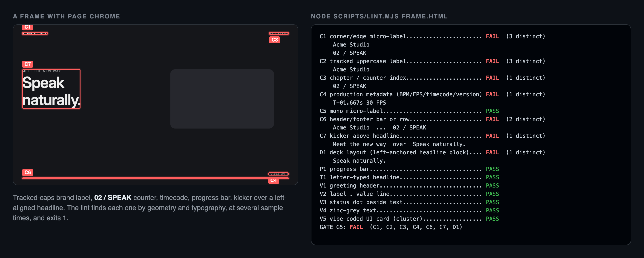Click the Speak naturally. headline in the frame
This screenshot has width=644, height=258.
pyautogui.click(x=51, y=91)
